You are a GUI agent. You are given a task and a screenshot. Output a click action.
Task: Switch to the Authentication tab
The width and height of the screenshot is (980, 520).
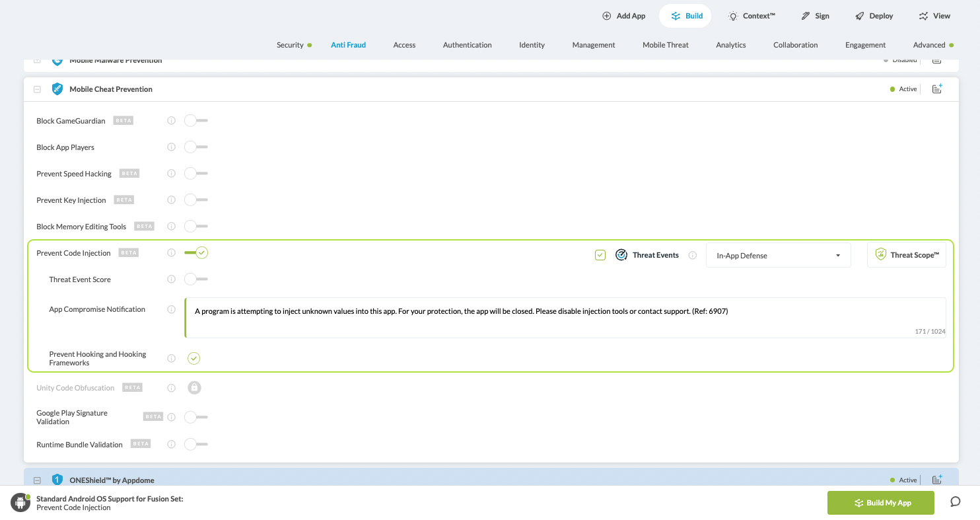click(467, 45)
